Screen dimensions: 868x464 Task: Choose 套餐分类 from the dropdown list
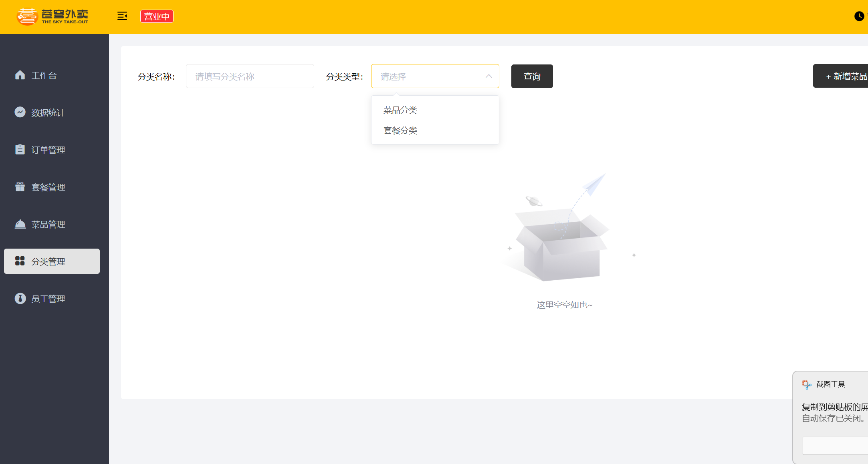(x=400, y=131)
